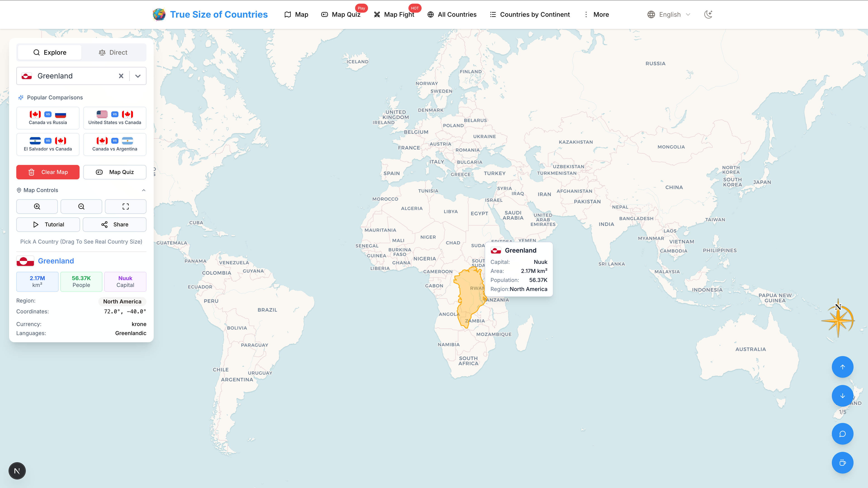Open Countries by Continent menu
This screenshot has height=488, width=868.
point(530,14)
